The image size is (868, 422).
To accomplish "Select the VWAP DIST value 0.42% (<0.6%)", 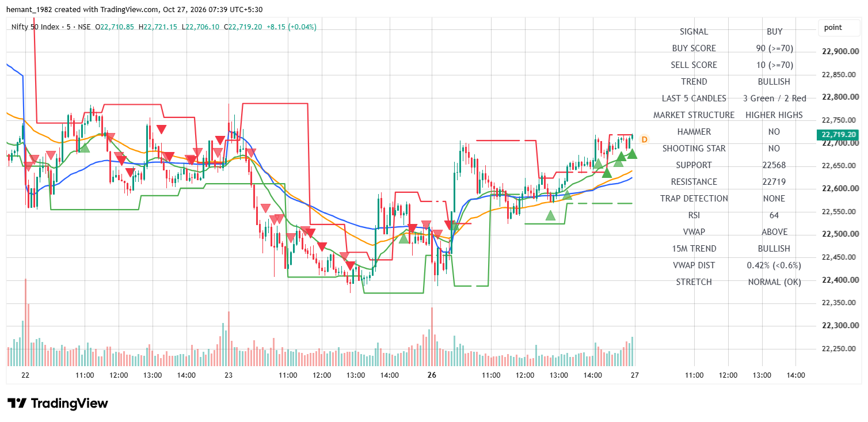I will coord(774,265).
